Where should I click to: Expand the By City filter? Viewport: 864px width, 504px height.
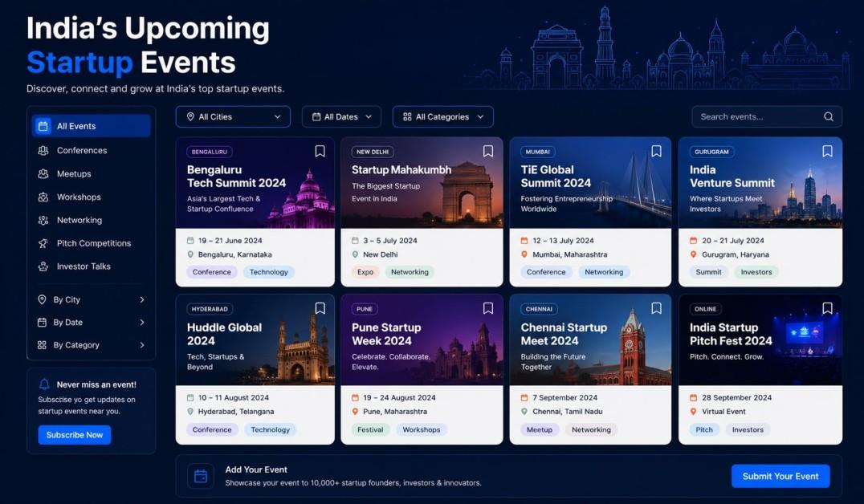(x=92, y=299)
